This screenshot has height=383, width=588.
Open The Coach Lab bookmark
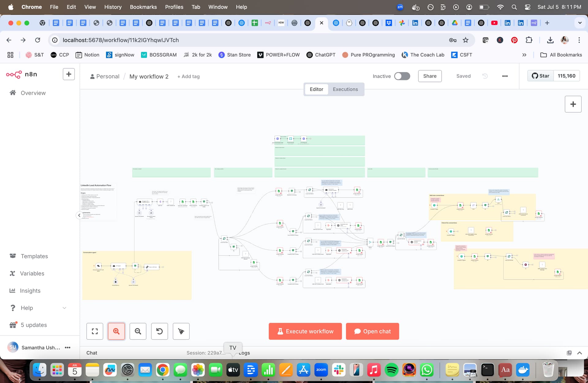[423, 55]
